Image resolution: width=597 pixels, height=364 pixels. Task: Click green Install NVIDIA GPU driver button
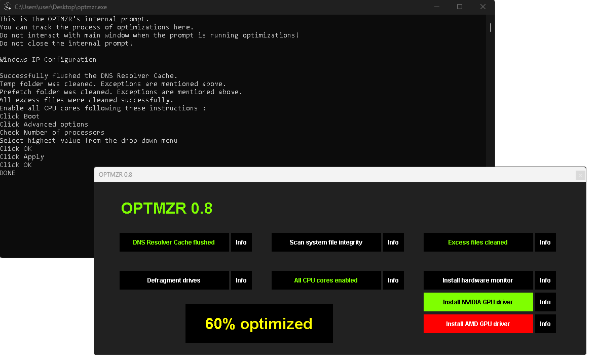(x=478, y=302)
